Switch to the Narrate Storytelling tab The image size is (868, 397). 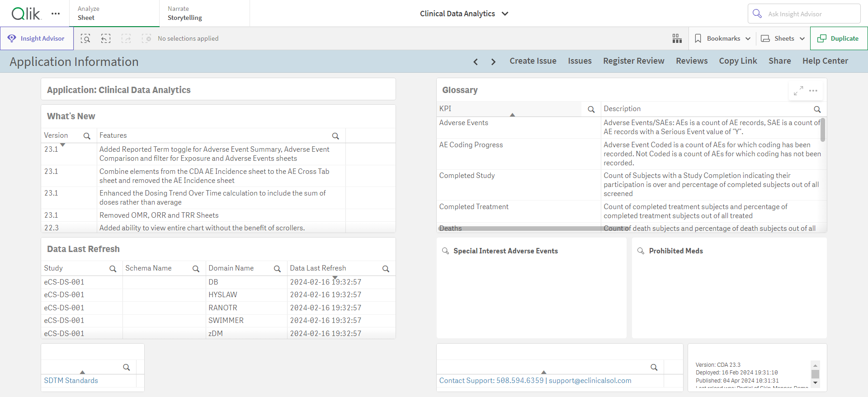pyautogui.click(x=204, y=13)
